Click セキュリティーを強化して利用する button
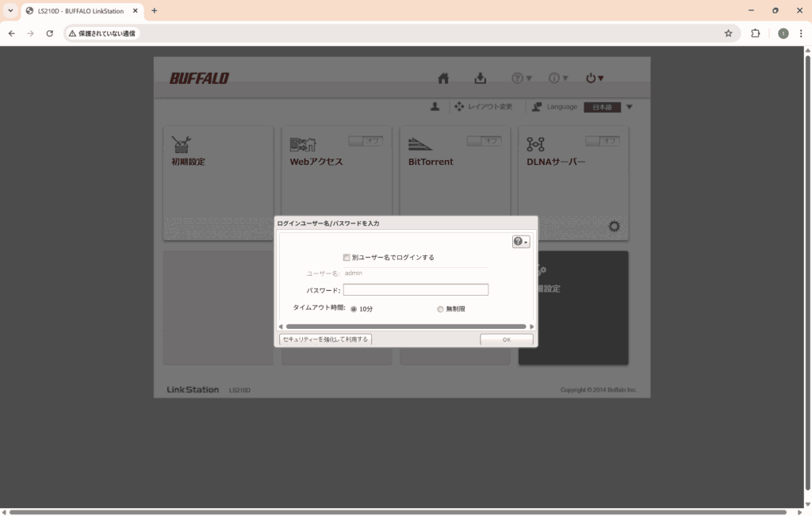Screen dimensions: 812x516 pyautogui.click(x=325, y=339)
